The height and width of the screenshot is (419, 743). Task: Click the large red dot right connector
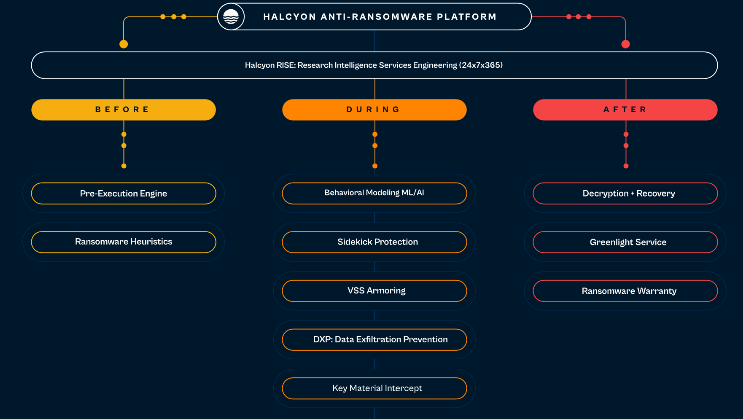coord(625,44)
